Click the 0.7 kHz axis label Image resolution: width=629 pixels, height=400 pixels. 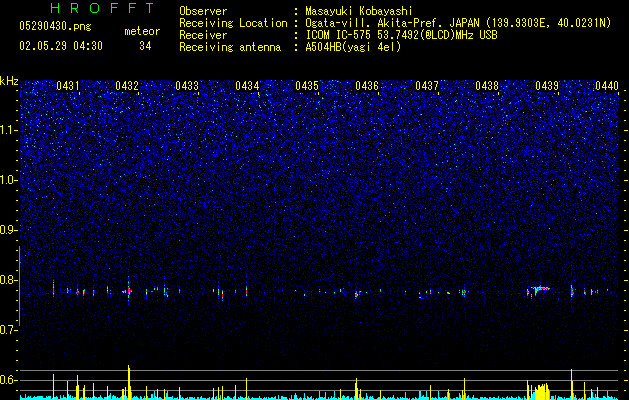[x=9, y=330]
